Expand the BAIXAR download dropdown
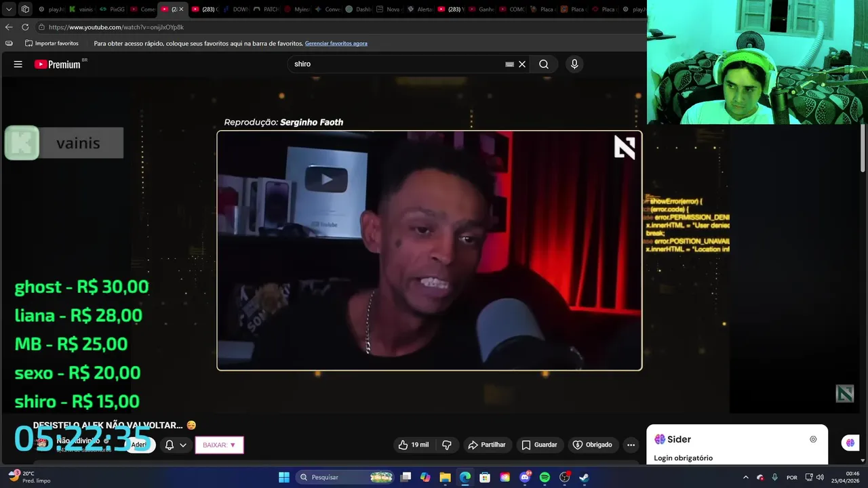The image size is (868, 488). (219, 445)
